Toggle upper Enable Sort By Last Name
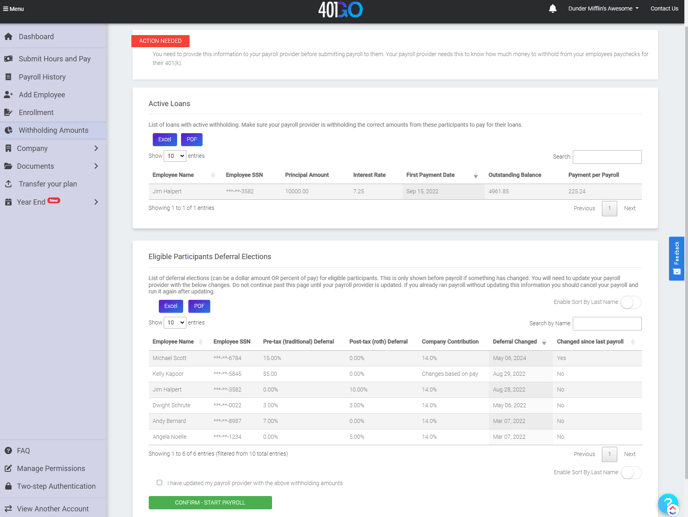This screenshot has width=688, height=517. (630, 302)
